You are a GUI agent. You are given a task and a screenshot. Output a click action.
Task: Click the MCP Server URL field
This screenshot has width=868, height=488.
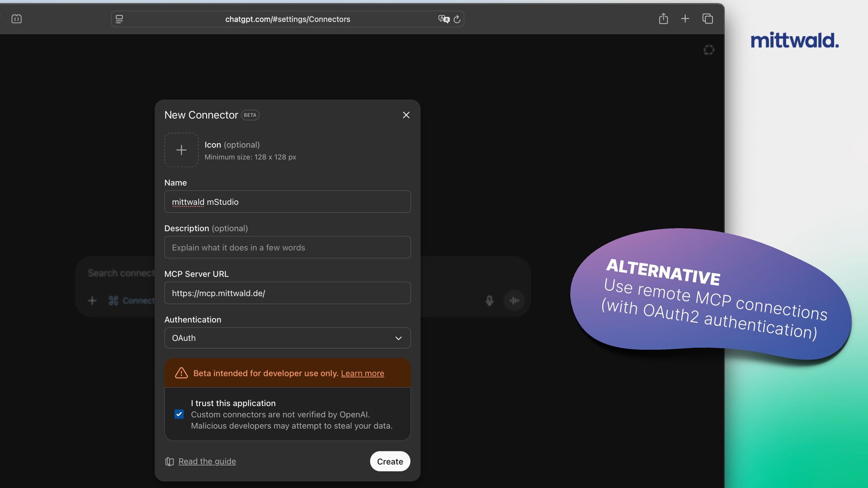click(287, 293)
